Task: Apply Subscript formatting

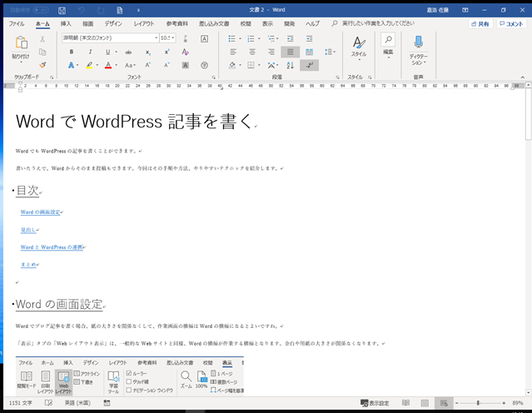Action: (x=148, y=52)
